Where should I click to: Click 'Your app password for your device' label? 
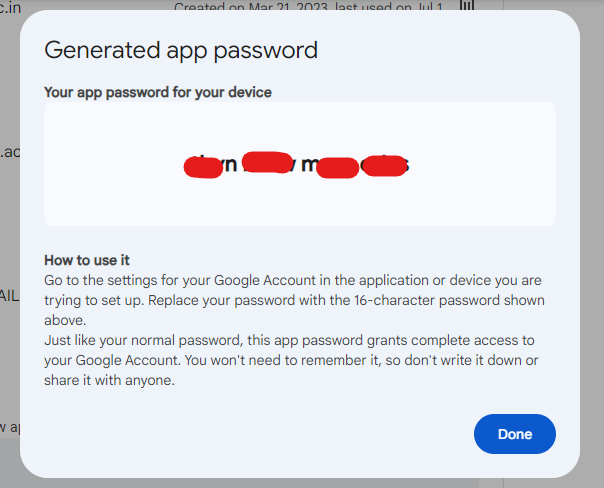coord(158,92)
